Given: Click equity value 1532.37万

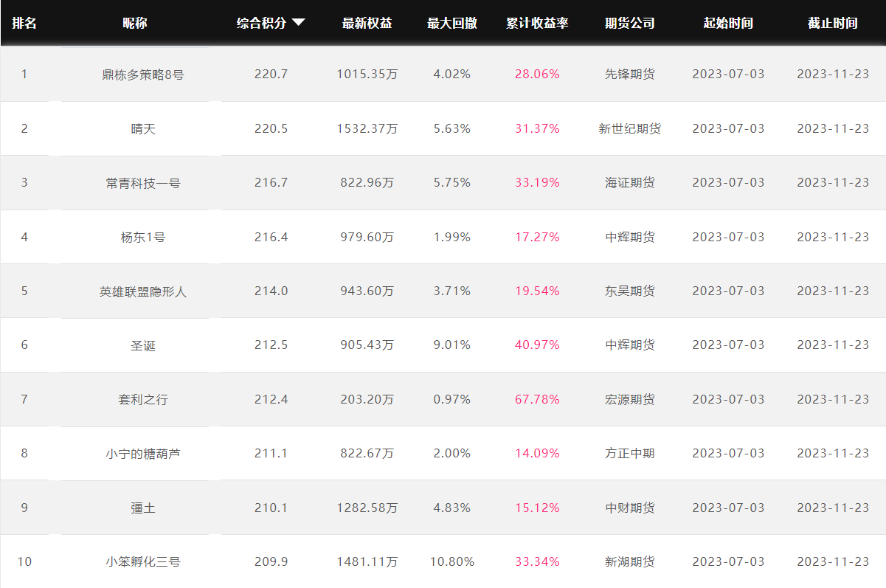Looking at the screenshot, I should pos(367,128).
